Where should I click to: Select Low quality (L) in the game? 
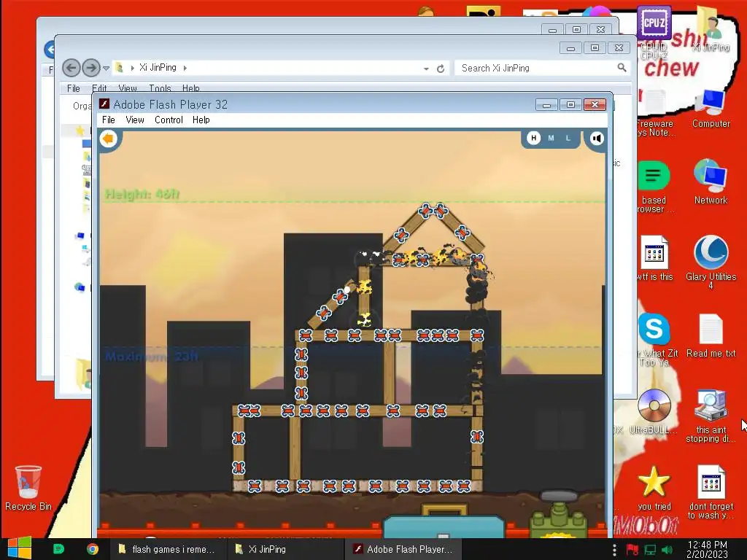point(568,138)
